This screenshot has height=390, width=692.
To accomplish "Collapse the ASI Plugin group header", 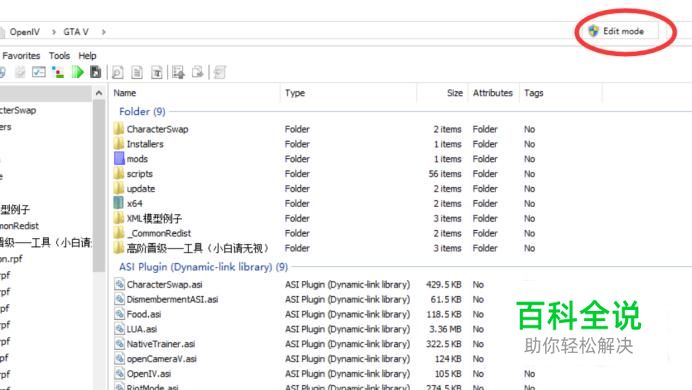I will tap(203, 267).
